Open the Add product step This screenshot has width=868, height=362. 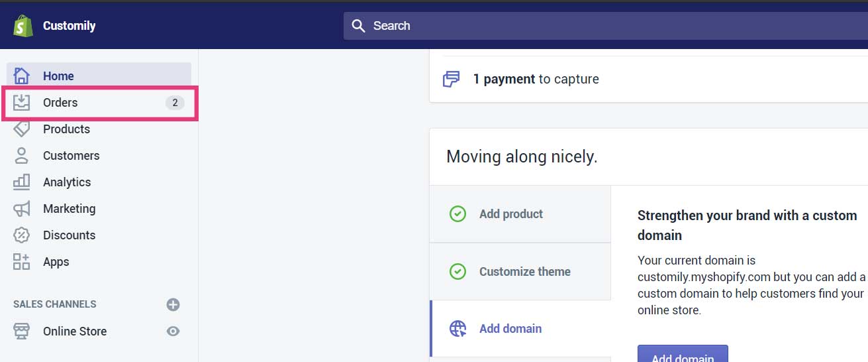click(510, 214)
